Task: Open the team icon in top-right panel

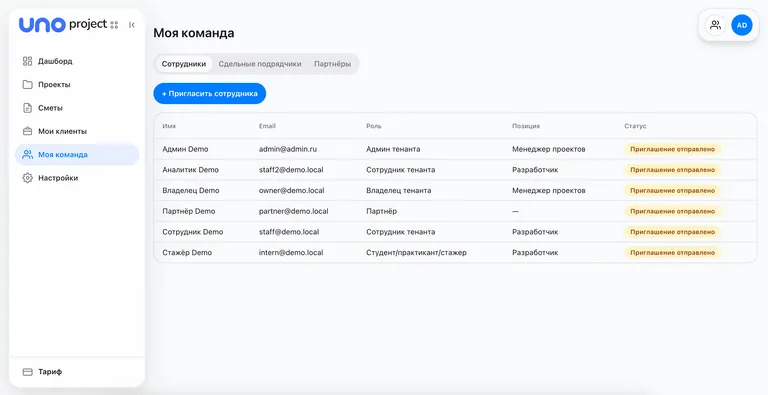Action: [716, 25]
